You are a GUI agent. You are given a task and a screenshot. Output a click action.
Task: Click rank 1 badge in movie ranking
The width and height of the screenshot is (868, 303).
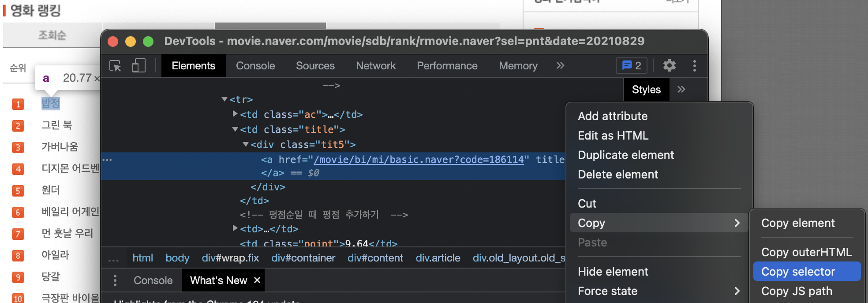[18, 104]
